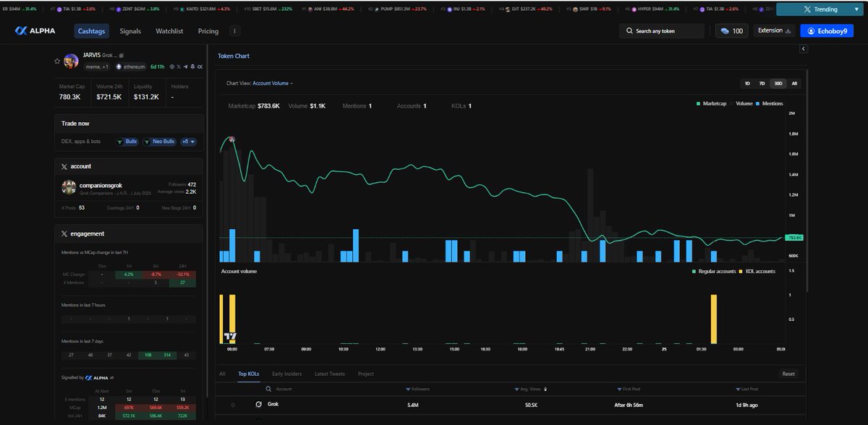Viewport: 868px width, 425px height.
Task: Click the Extension download button
Action: [x=775, y=31]
